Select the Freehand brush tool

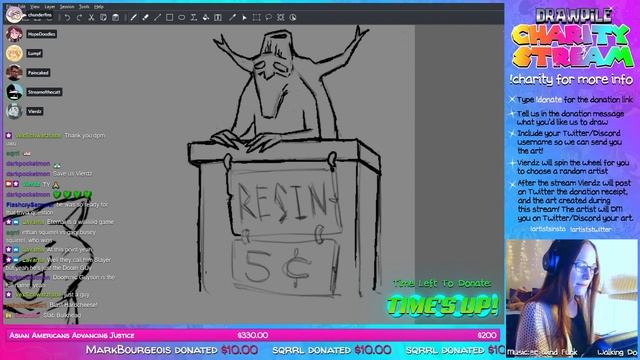click(x=133, y=18)
